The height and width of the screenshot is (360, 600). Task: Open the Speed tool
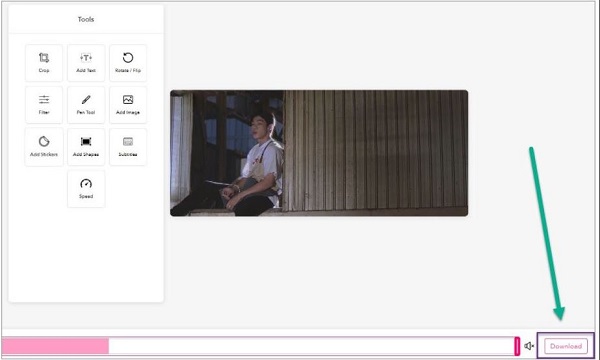[x=86, y=189]
